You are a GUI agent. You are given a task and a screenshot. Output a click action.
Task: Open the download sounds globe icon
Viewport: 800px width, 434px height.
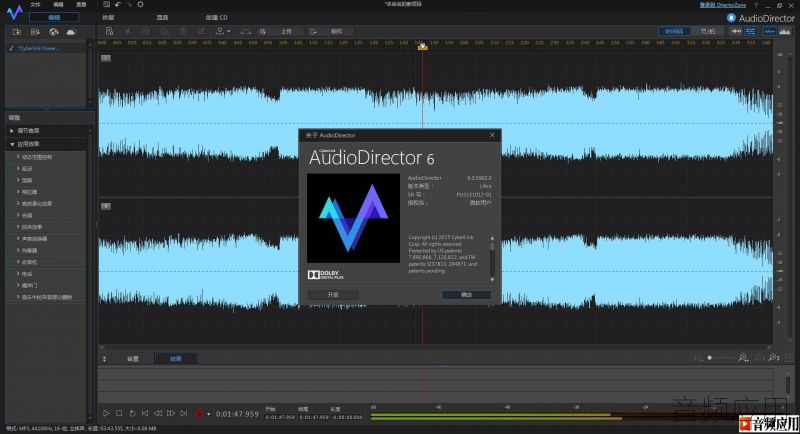pos(54,32)
